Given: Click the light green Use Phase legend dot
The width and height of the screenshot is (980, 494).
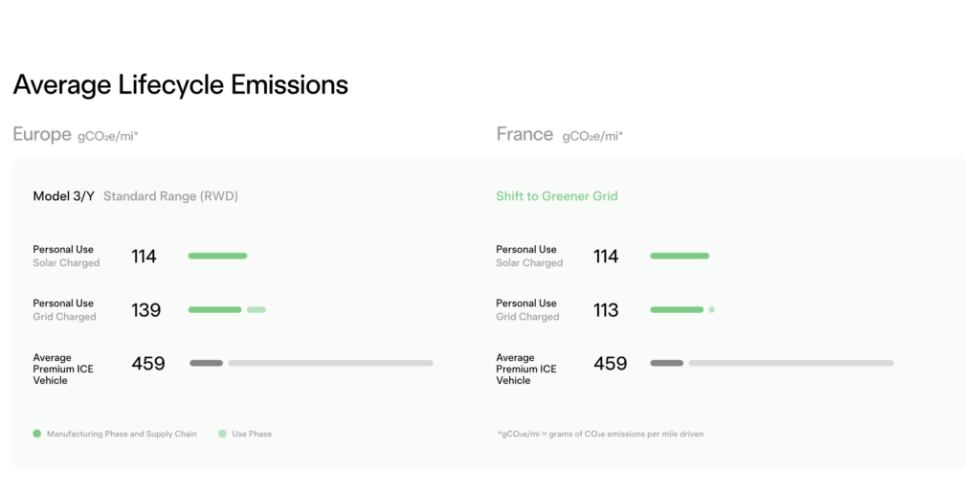Looking at the screenshot, I should tap(222, 434).
